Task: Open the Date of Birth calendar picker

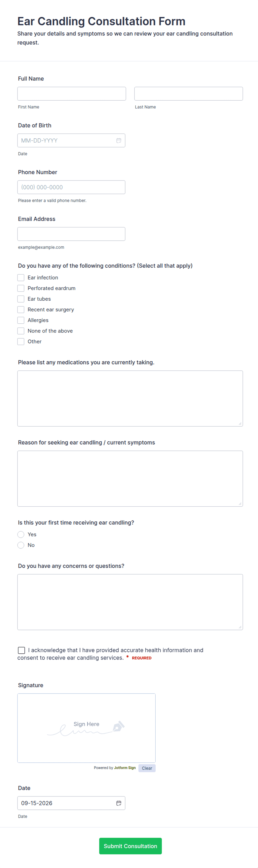Action: [x=119, y=141]
